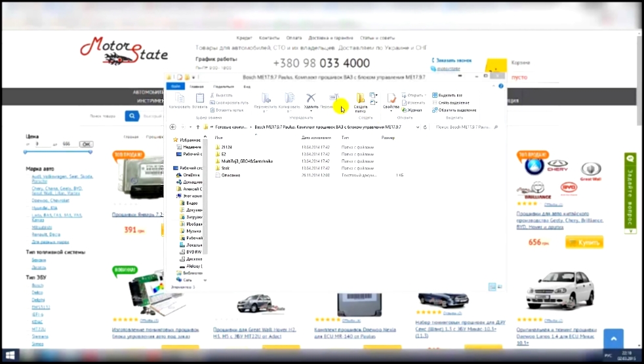Open the File (Файл) tab
This screenshot has height=364, width=644.
point(176,87)
